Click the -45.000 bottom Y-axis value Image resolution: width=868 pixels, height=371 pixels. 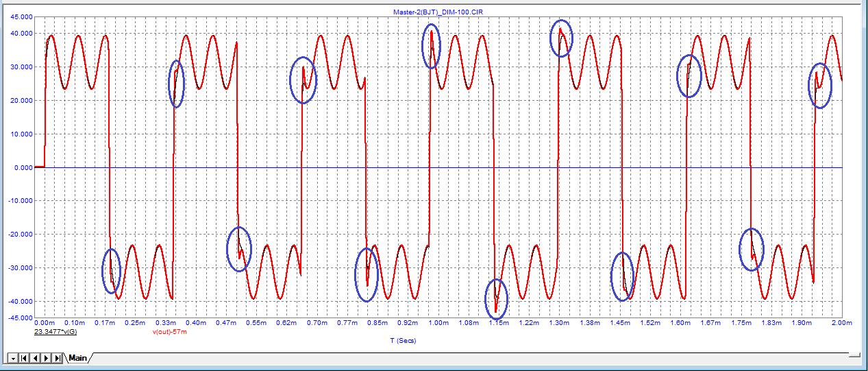point(20,318)
